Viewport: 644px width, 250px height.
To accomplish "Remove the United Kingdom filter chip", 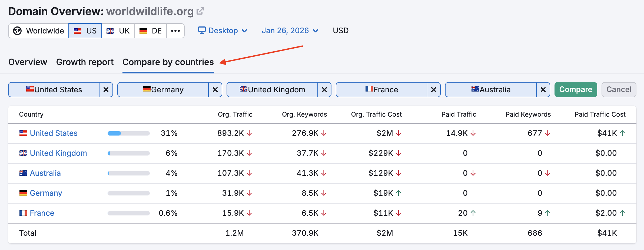I will (324, 89).
